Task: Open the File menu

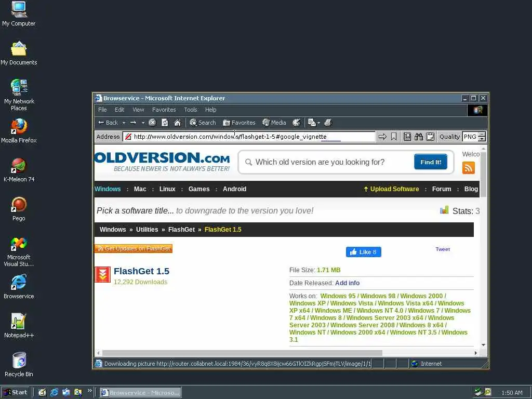Action: [x=102, y=110]
